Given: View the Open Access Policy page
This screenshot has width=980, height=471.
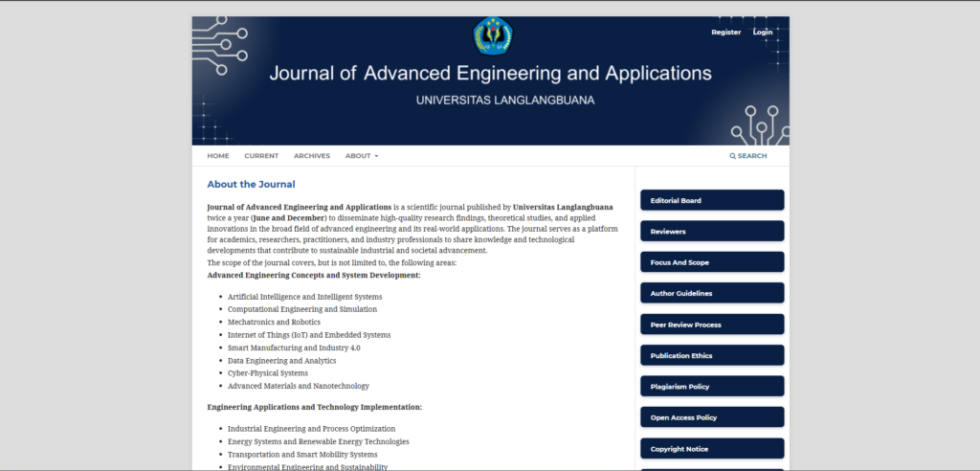Looking at the screenshot, I should click(711, 417).
